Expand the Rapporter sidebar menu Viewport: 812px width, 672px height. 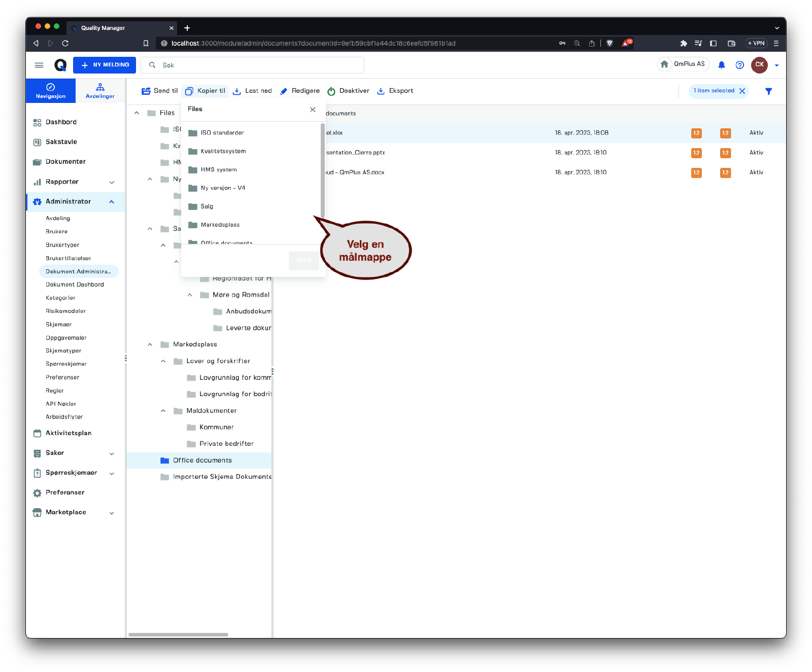pyautogui.click(x=112, y=182)
